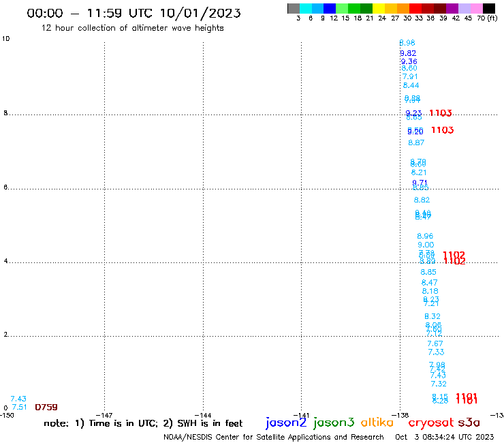
Task: Click the blue 9.71 reading
Action: tap(420, 183)
